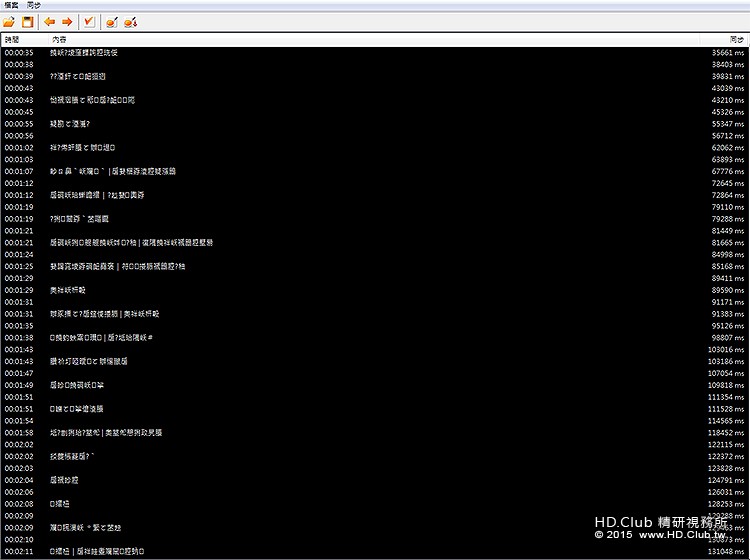Select the row with time 00:01:54
Image resolution: width=750 pixels, height=560 pixels.
coord(375,421)
